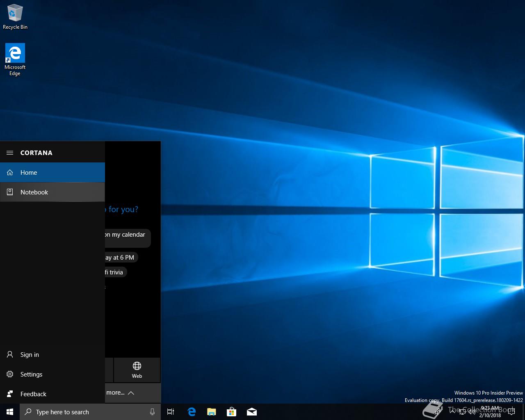
Task: Select the Microsoft Edge desktop shortcut
Action: click(15, 59)
